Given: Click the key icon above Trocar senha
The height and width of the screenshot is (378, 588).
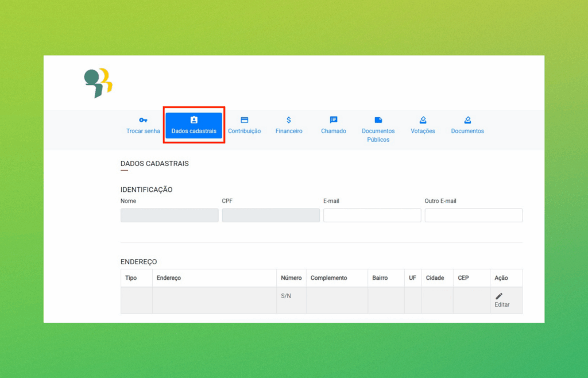Looking at the screenshot, I should pyautogui.click(x=143, y=120).
